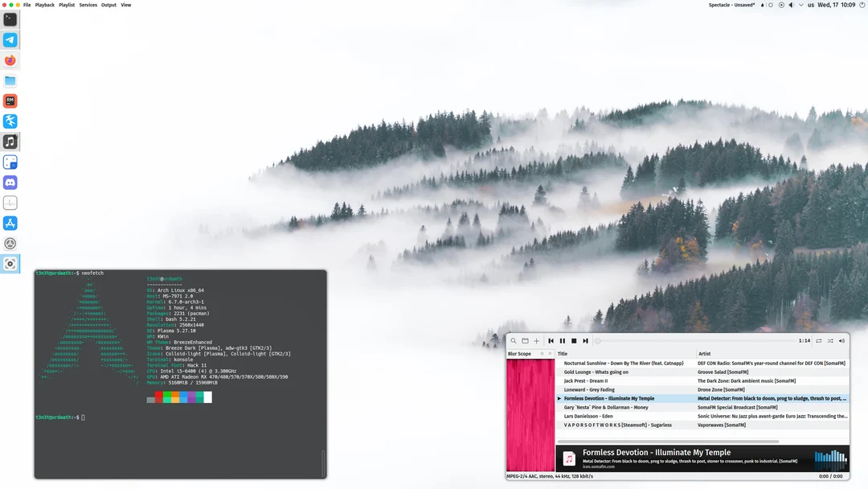The image size is (868, 489).
Task: Skip to the next track
Action: pyautogui.click(x=586, y=341)
